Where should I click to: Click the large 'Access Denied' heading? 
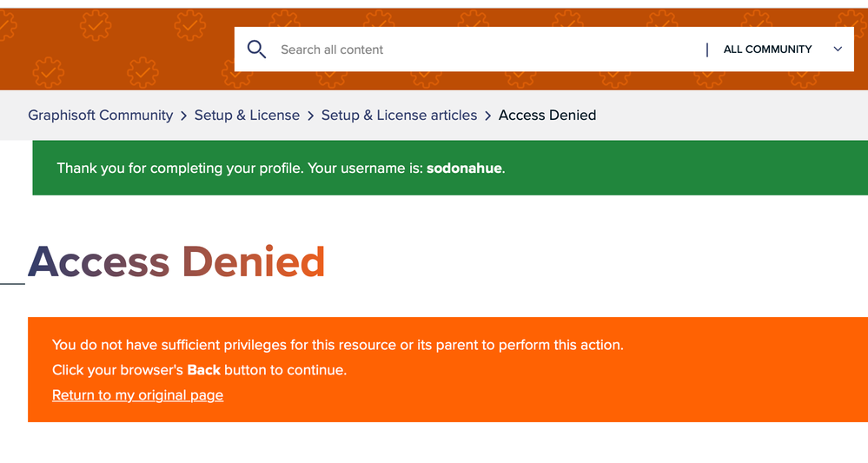point(176,261)
